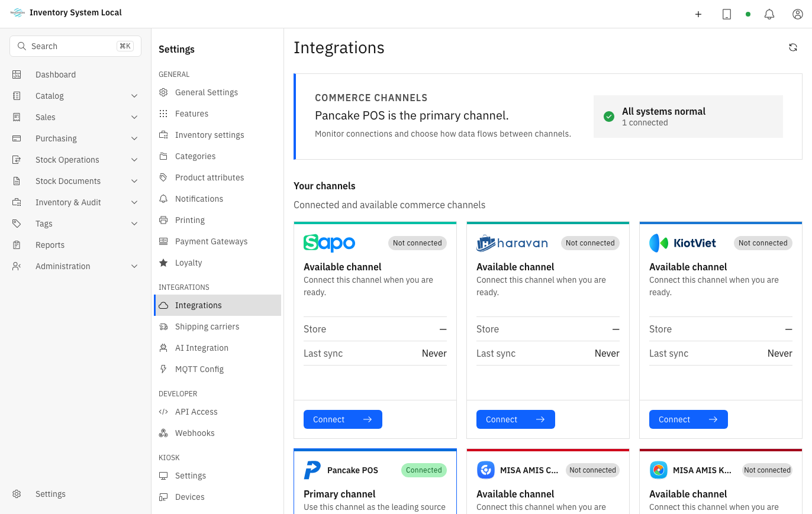
Task: Click the Haravan logo on channel card
Action: [x=512, y=243]
